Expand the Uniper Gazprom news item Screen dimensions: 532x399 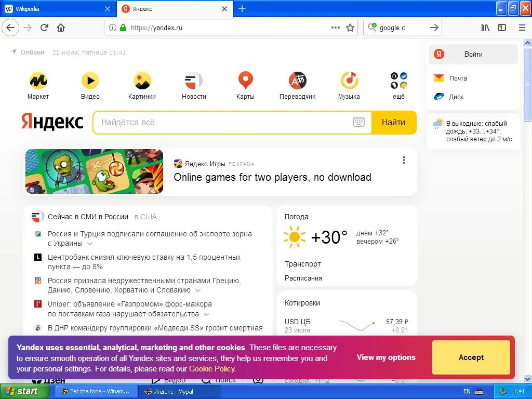[206, 314]
